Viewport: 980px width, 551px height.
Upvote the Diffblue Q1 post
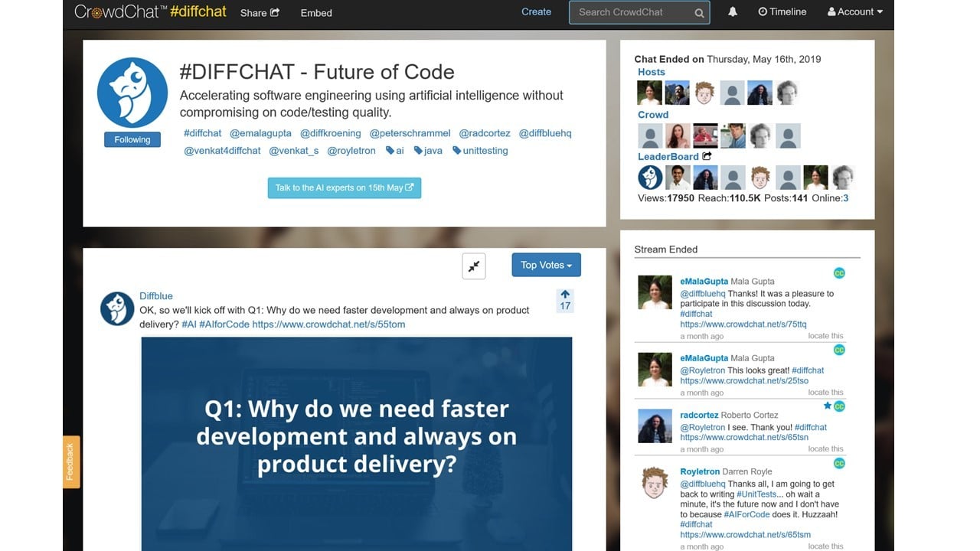(565, 294)
